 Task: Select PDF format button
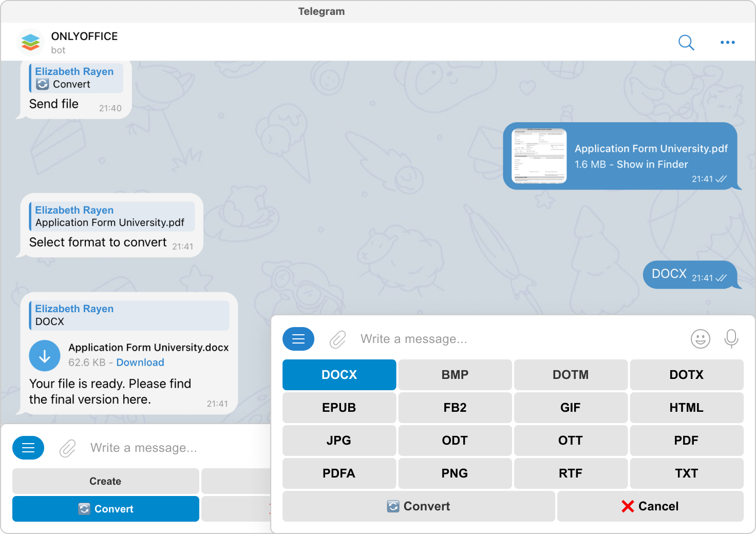tap(687, 441)
